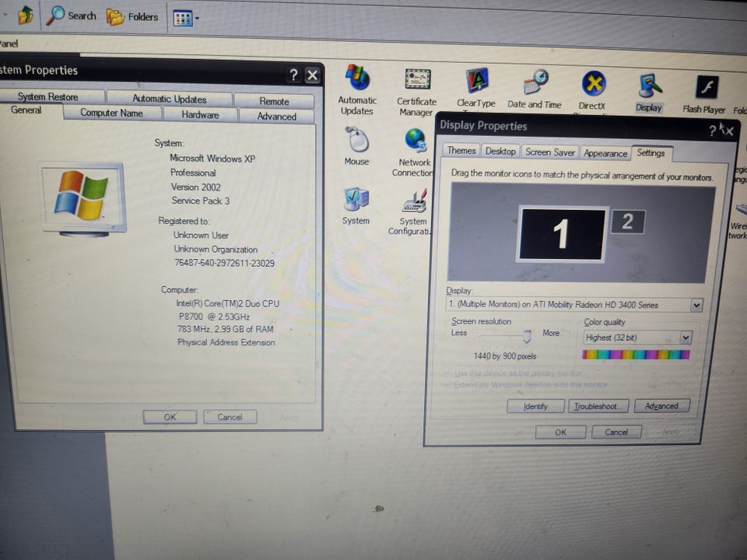747x560 pixels.
Task: Click OK in Display Properties
Action: click(560, 432)
